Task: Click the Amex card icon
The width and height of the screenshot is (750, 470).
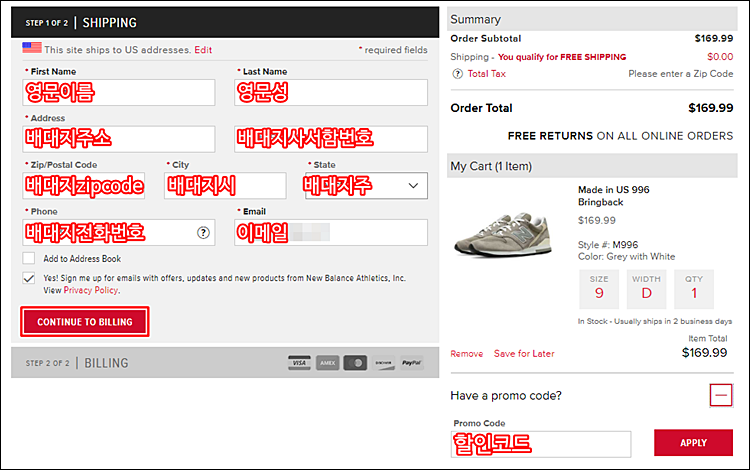Action: point(327,363)
